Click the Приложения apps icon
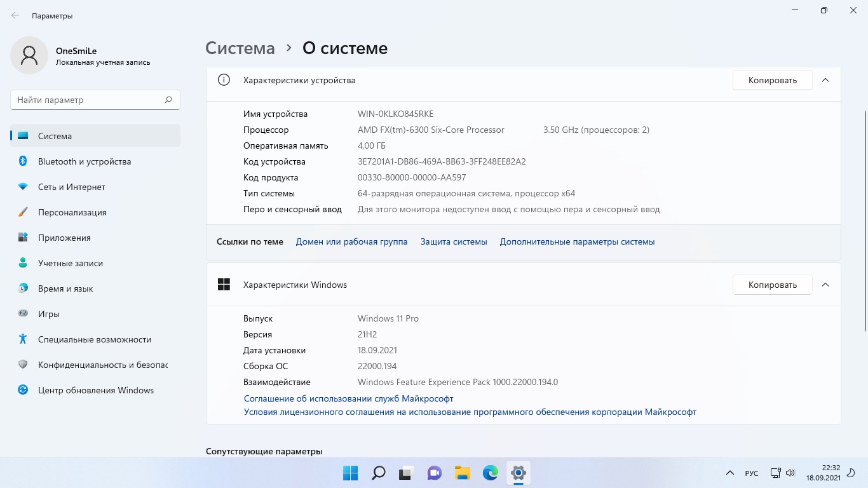 (x=23, y=238)
